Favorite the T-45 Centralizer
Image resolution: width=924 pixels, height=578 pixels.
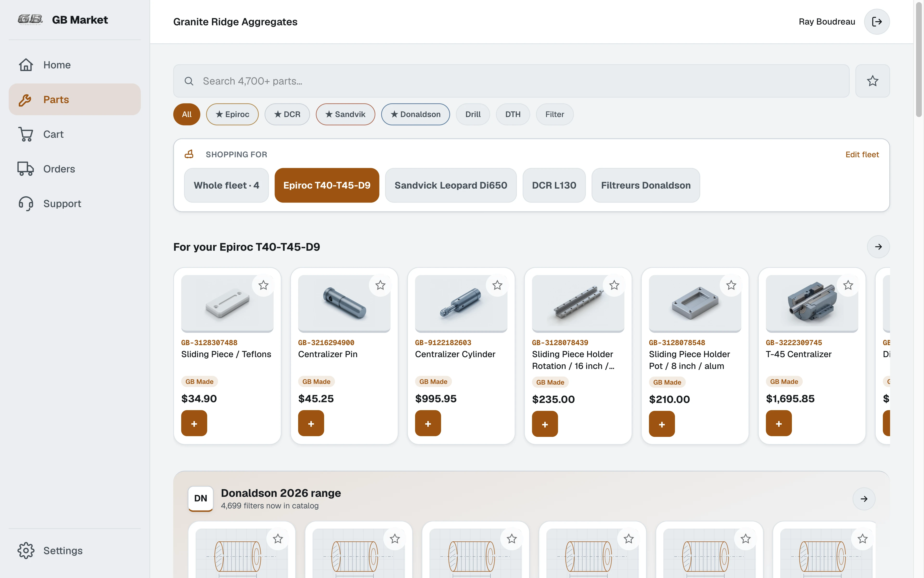coord(848,285)
